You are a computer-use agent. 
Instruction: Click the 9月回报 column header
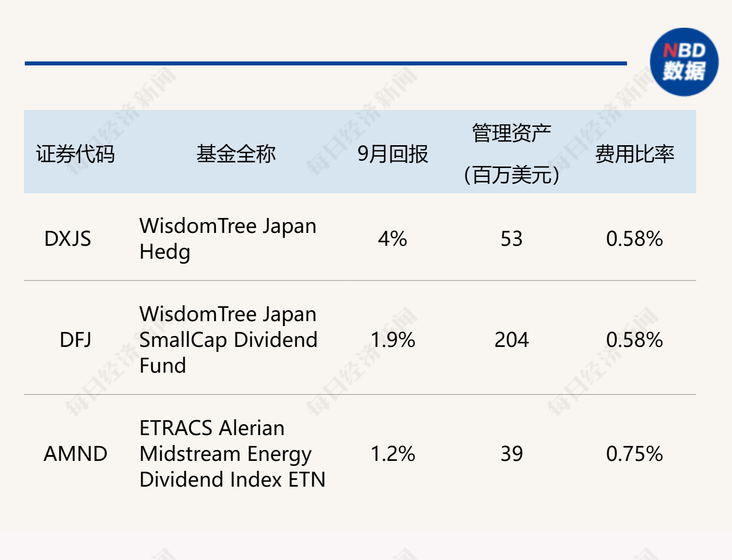click(392, 154)
